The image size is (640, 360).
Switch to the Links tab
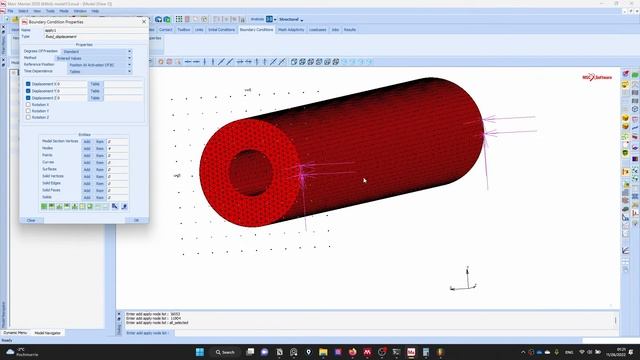tap(199, 30)
